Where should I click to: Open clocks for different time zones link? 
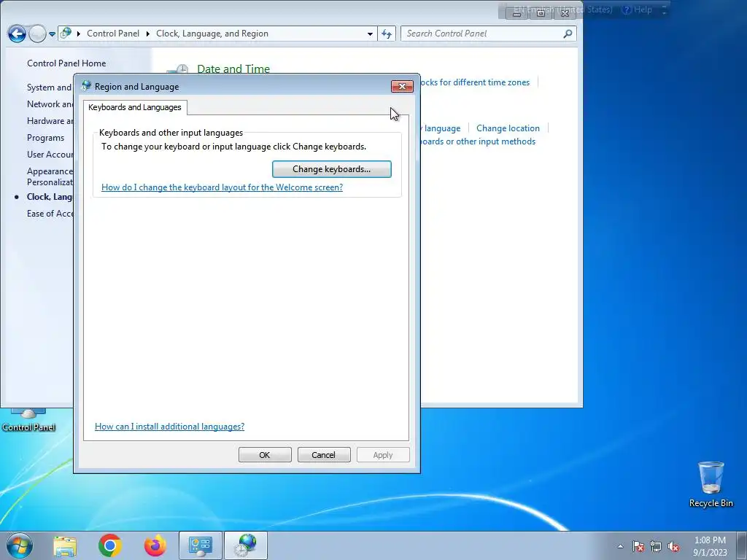click(x=475, y=82)
